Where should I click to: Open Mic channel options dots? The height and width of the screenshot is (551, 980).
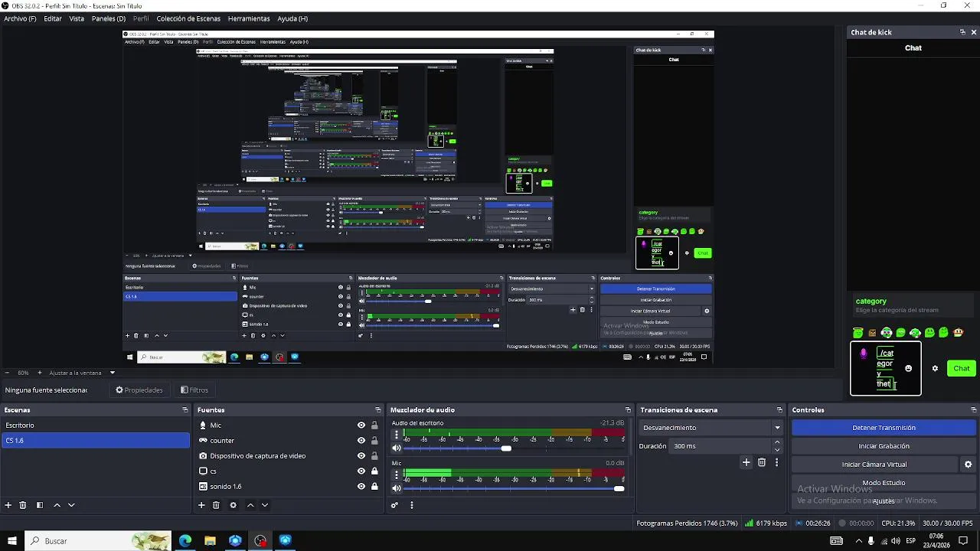(x=396, y=474)
